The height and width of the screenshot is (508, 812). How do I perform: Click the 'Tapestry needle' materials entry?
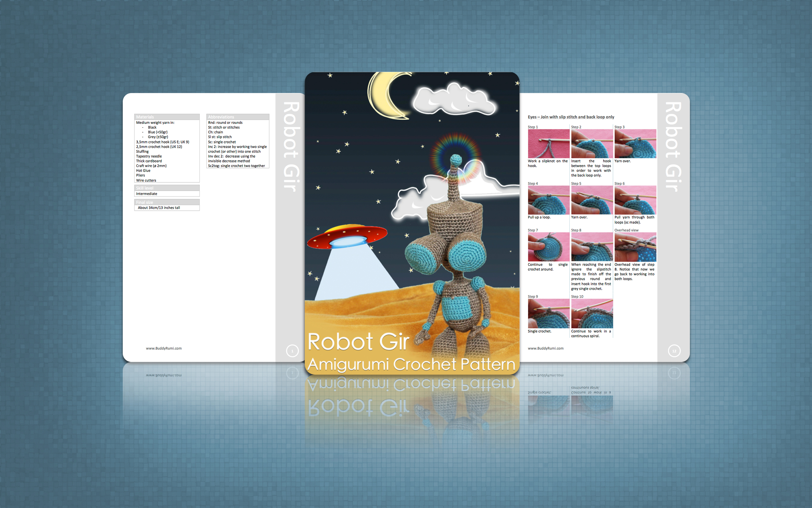tap(149, 156)
